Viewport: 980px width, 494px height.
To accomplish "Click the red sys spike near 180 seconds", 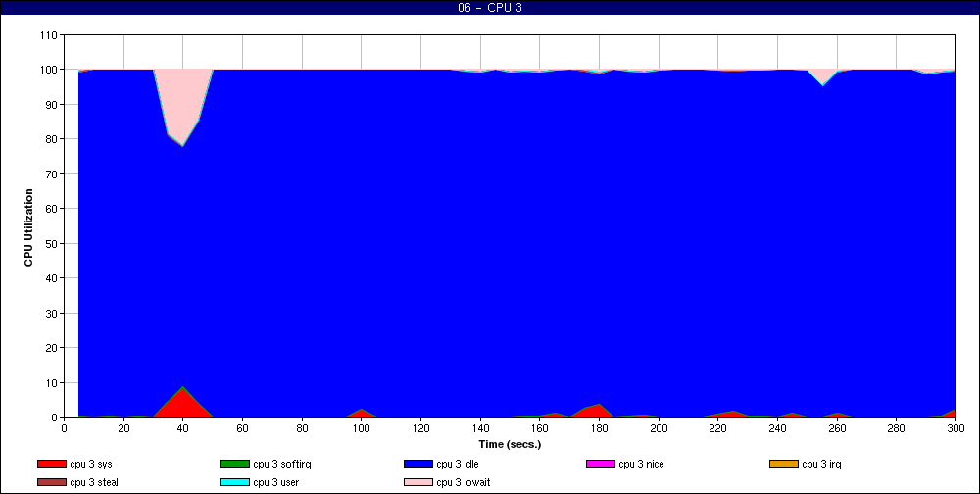I will tap(597, 411).
